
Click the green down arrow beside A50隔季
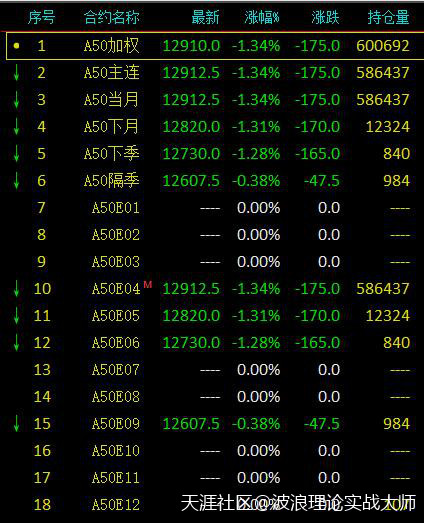pos(16,181)
